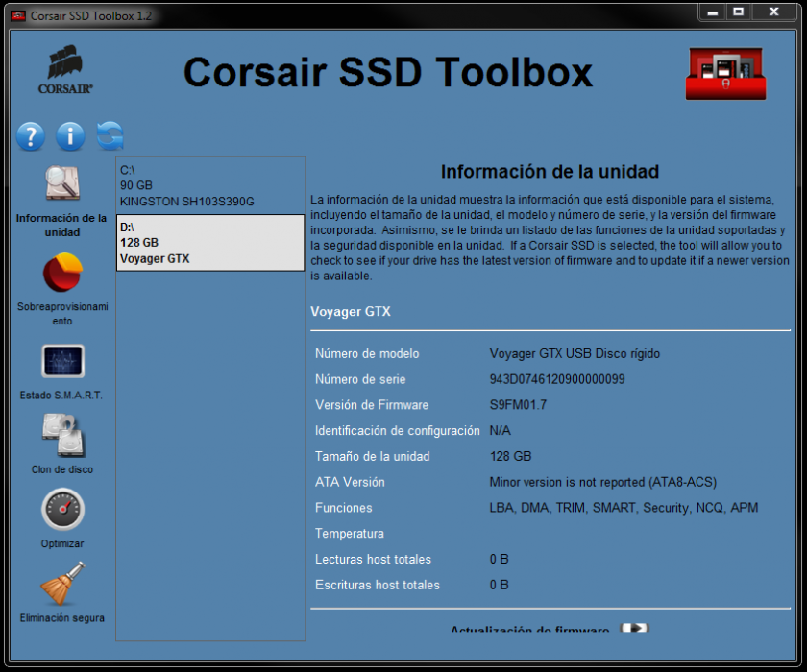The height and width of the screenshot is (672, 807).
Task: Open Información de la unidad icon
Action: point(62,182)
